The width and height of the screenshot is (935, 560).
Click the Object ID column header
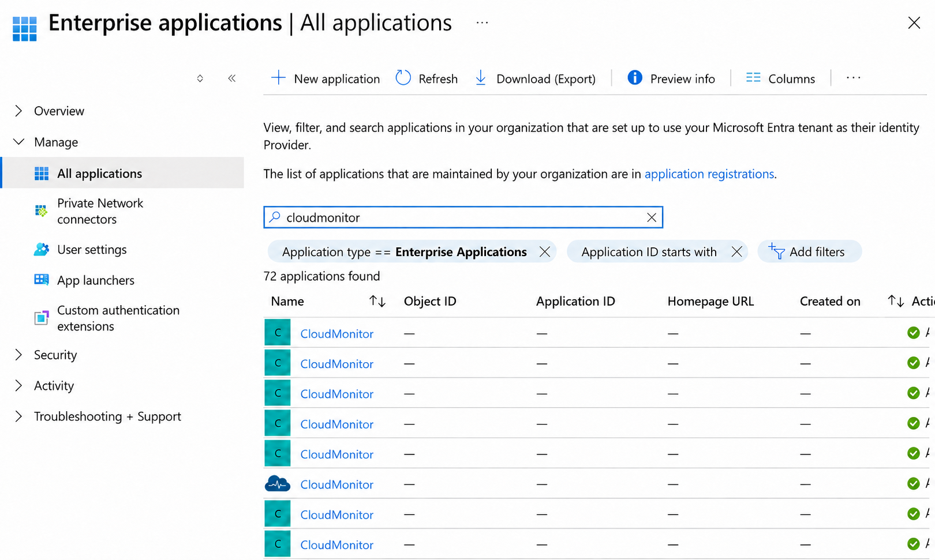click(x=430, y=301)
